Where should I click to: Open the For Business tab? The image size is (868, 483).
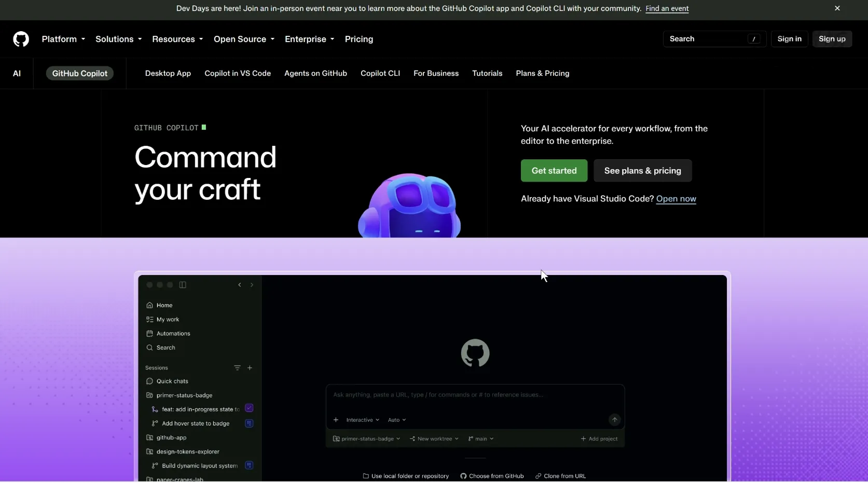(x=436, y=74)
